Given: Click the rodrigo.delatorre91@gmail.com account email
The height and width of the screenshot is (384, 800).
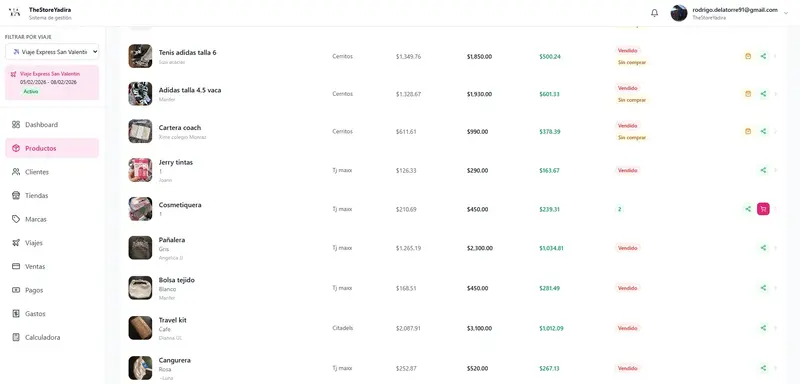Looking at the screenshot, I should [x=735, y=10].
